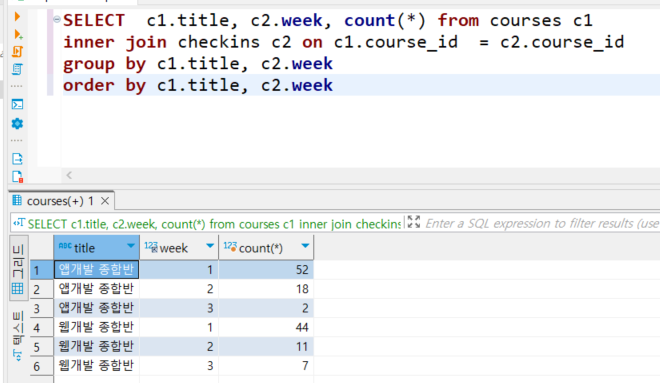Click the week cell in row 3

[x=179, y=309]
